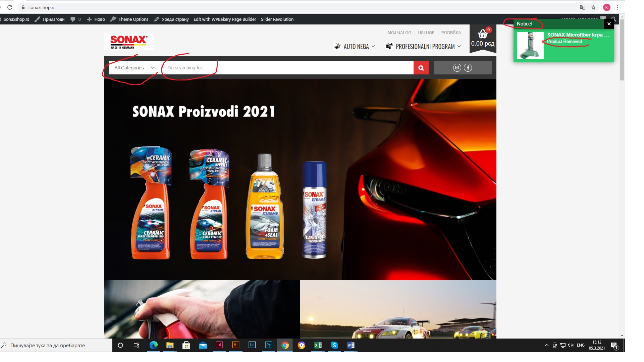Switch to Adobe InDesign in taskbar
The width and height of the screenshot is (644, 362).
(219, 345)
